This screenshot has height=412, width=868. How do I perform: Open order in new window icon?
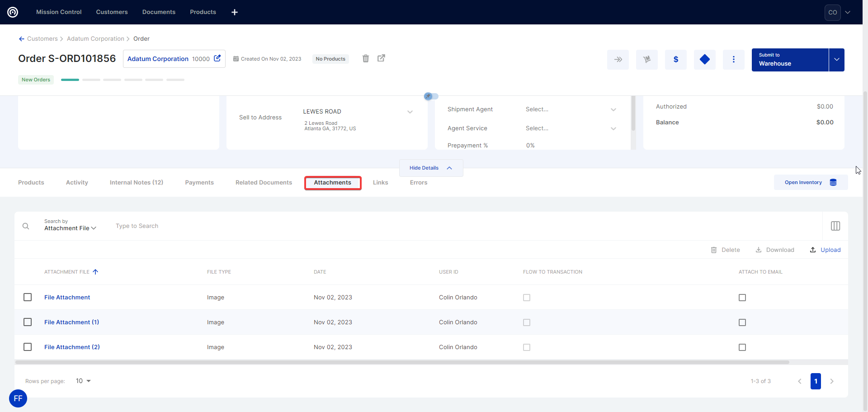point(381,58)
